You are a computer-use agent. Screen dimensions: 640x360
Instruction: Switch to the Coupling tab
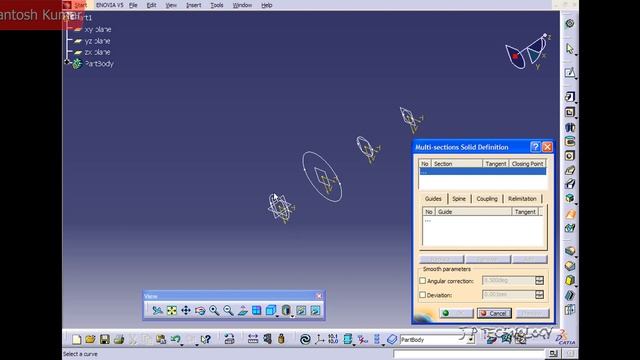pos(487,199)
